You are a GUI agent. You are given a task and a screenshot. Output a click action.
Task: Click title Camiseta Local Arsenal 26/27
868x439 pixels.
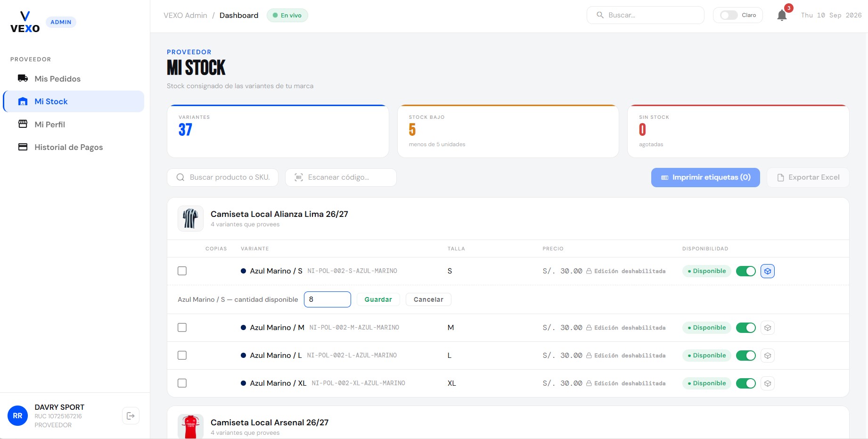270,422
